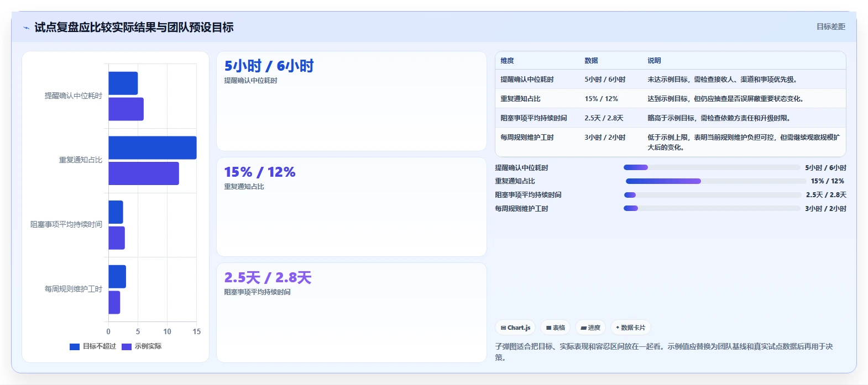Click table data cell 2.5天 / 2.8天
The image size is (868, 385).
click(x=604, y=118)
